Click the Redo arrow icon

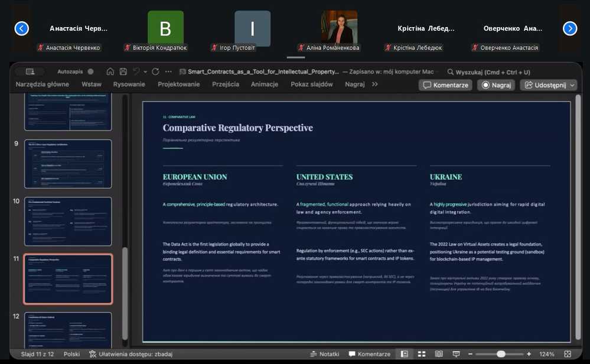pyautogui.click(x=155, y=71)
